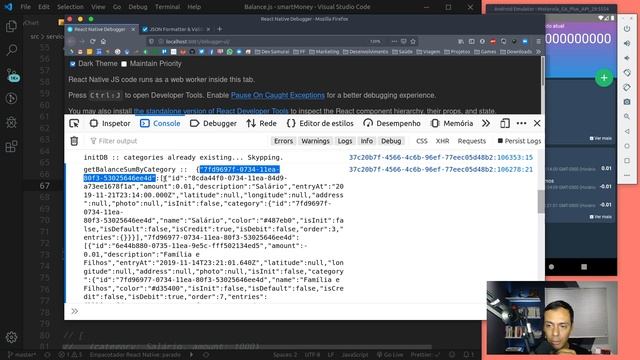The height and width of the screenshot is (360, 640).
Task: Take emulator screenshot with camera icon
Action: tap(627, 102)
